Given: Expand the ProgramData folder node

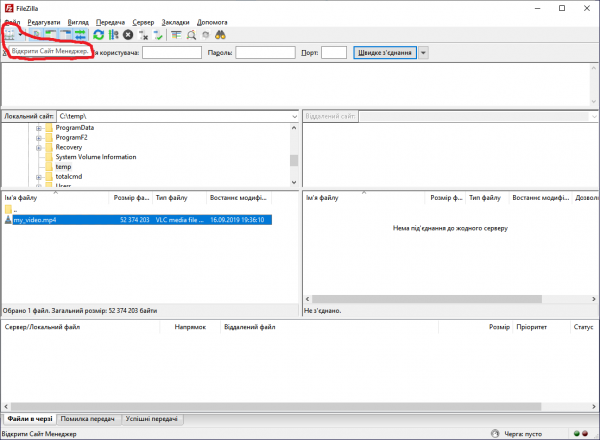Looking at the screenshot, I should [38, 128].
